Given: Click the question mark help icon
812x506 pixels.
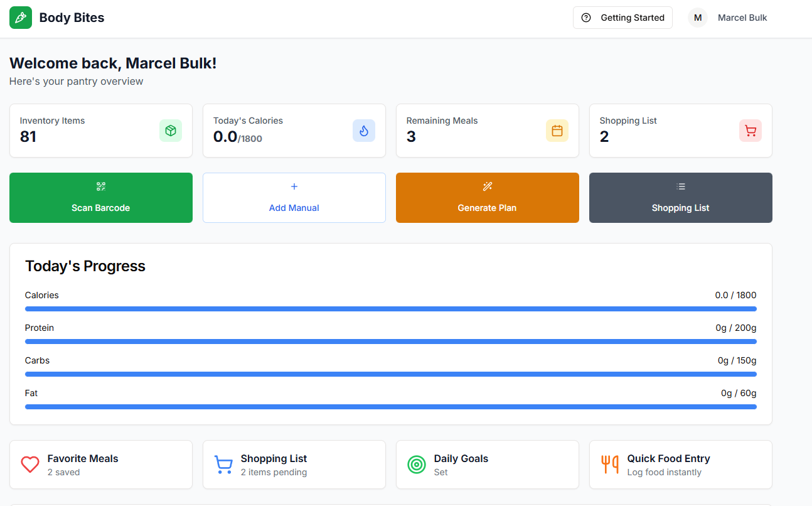Looking at the screenshot, I should point(586,18).
